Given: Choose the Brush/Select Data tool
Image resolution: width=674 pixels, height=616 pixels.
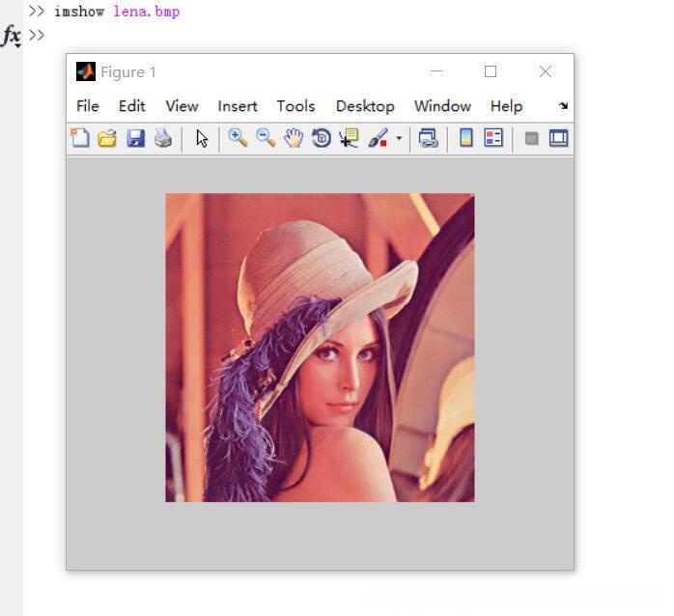Looking at the screenshot, I should coord(379,138).
